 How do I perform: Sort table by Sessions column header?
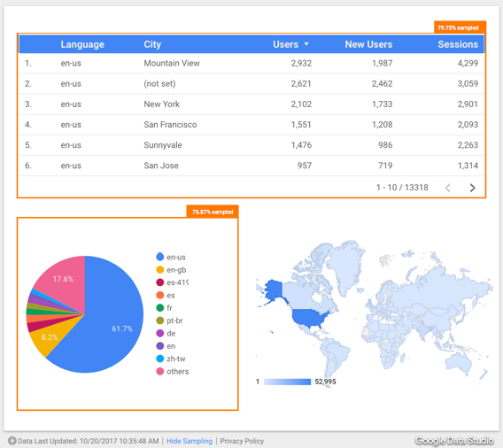click(x=458, y=44)
